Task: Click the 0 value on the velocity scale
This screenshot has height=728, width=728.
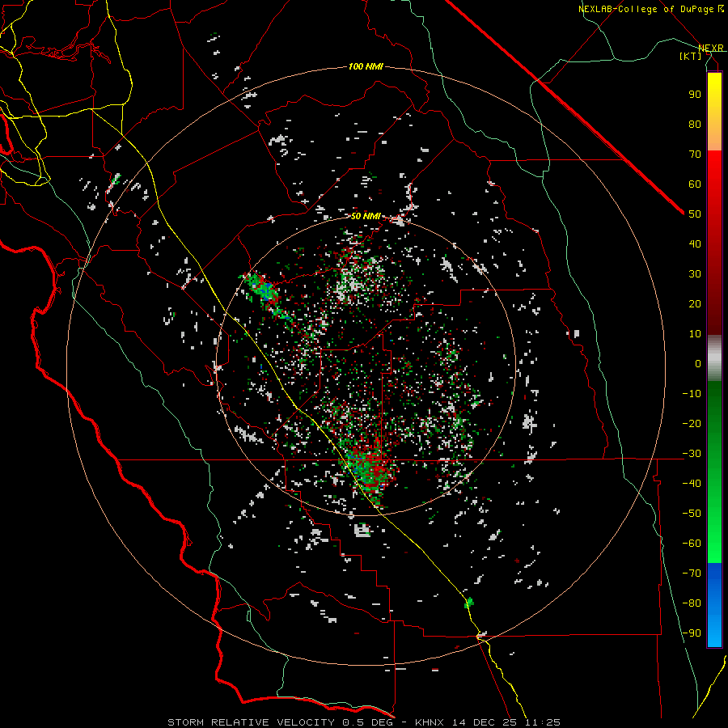Action: (x=698, y=363)
